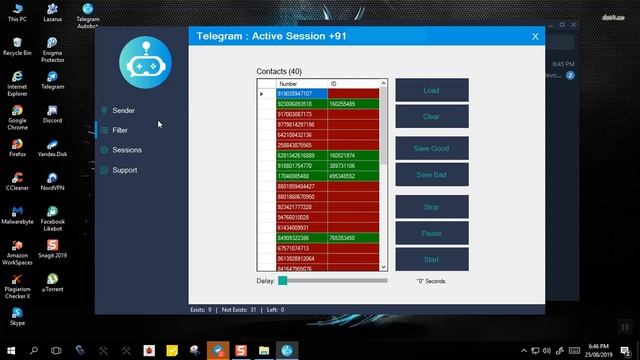Open Amazon WorkSpaces desktop icon
The height and width of the screenshot is (360, 640).
(x=17, y=252)
